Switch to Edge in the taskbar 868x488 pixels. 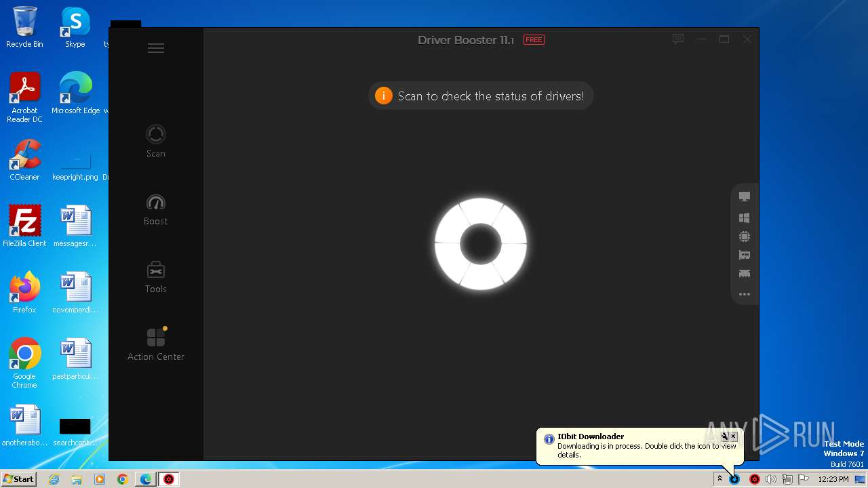(146, 479)
